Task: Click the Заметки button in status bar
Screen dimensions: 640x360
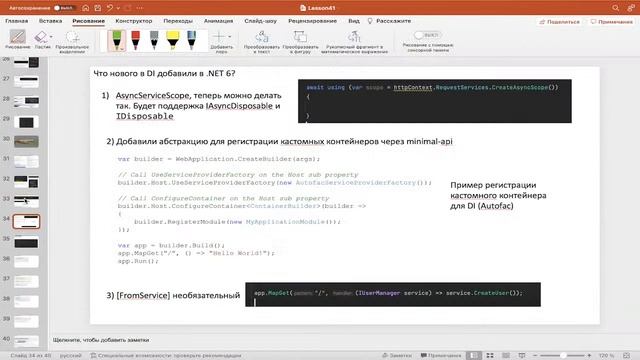Action: pos(396,356)
